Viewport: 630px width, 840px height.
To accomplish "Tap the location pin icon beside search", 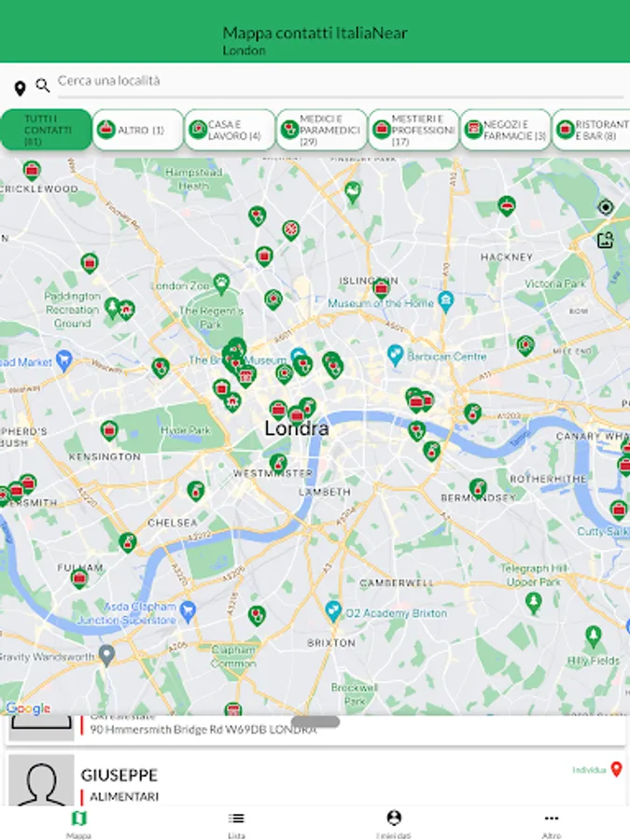I will (20, 88).
